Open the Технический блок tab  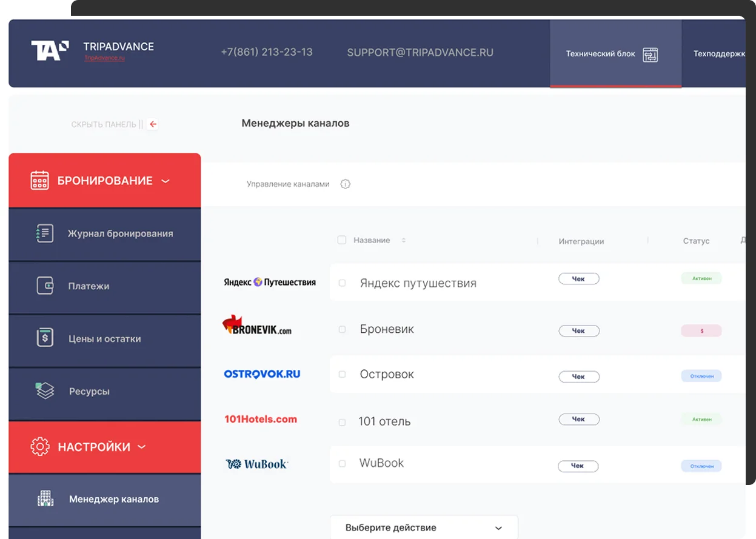tap(615, 53)
